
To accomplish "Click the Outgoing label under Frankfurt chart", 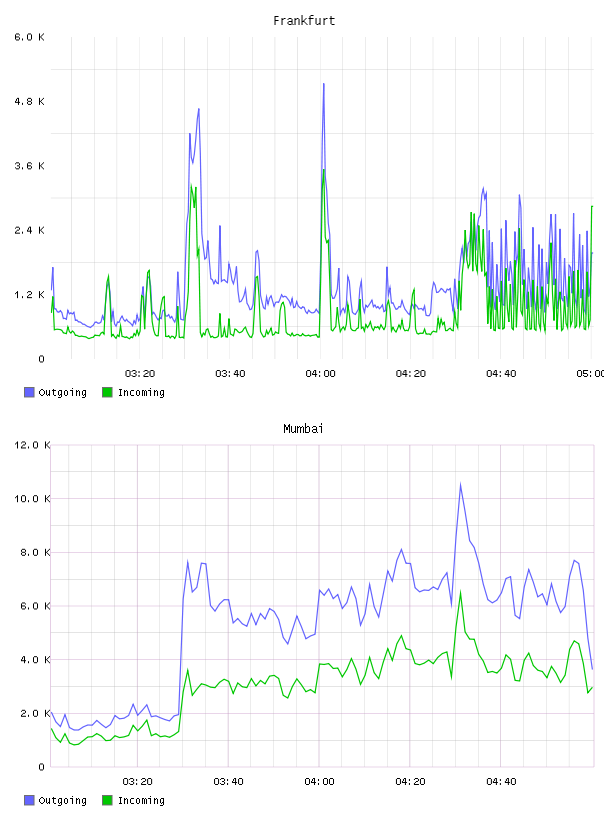I will coord(62,392).
